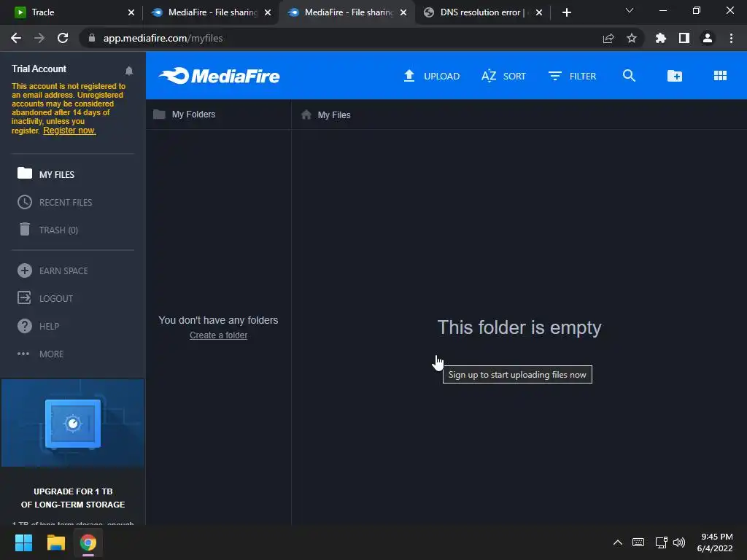747x560 pixels.
Task: Click Logout in the sidebar
Action: (x=45, y=298)
